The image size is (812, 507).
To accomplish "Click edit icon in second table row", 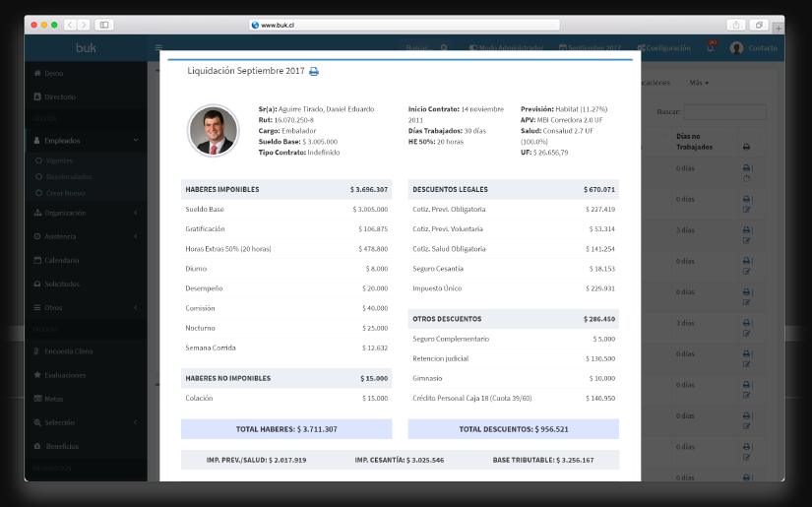I will (x=746, y=210).
